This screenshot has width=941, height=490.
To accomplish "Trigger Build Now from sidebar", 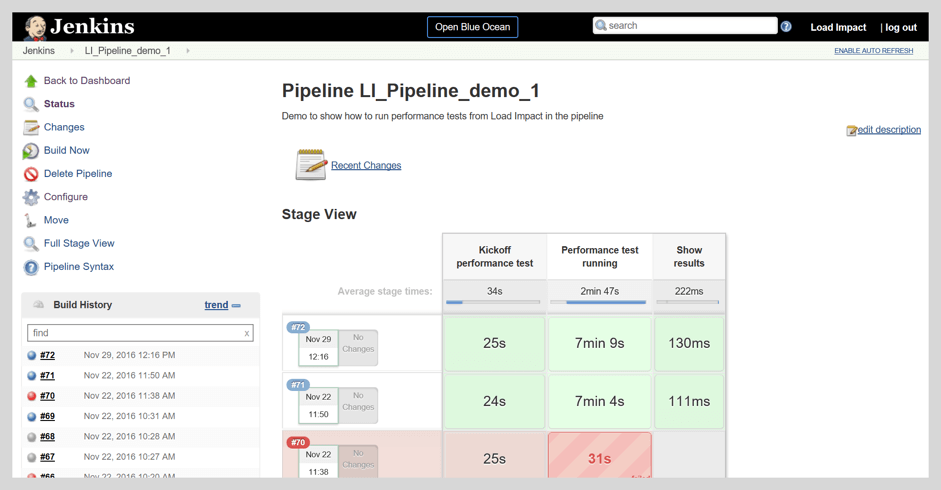I will (67, 150).
